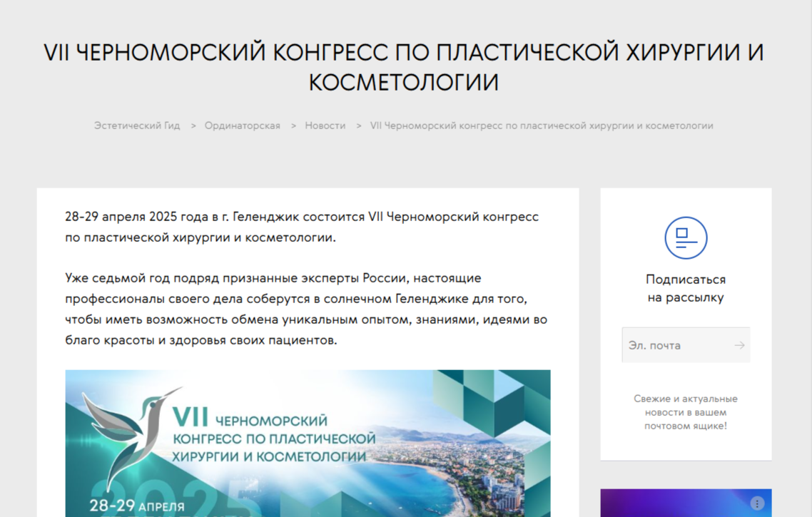
Task: Select the last breadcrumb with the congress title
Action: 542,126
